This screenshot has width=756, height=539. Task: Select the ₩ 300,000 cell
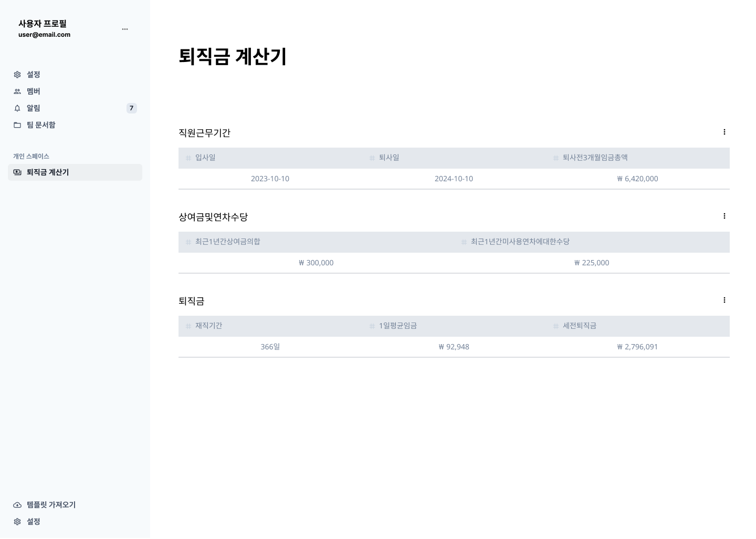point(316,263)
